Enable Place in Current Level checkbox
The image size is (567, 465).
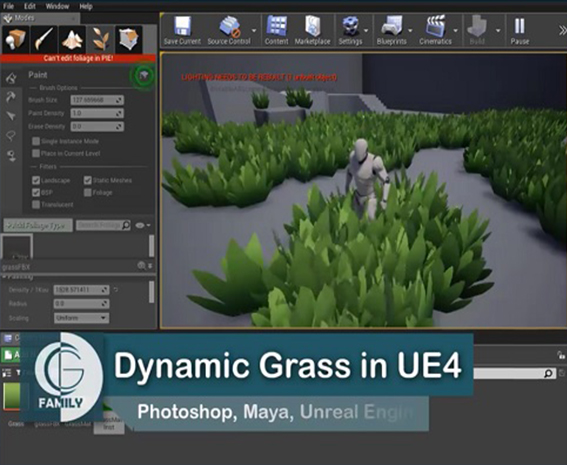coord(36,153)
